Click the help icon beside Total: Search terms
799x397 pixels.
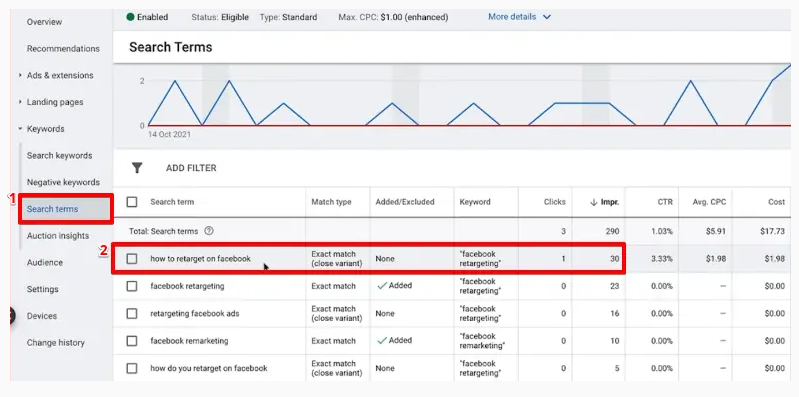coord(208,231)
